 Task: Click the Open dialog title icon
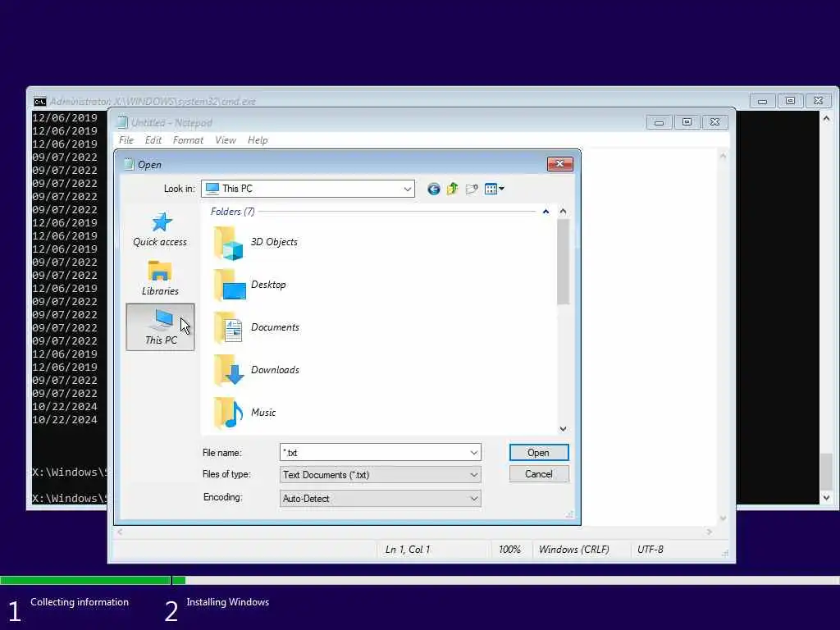pyautogui.click(x=129, y=164)
